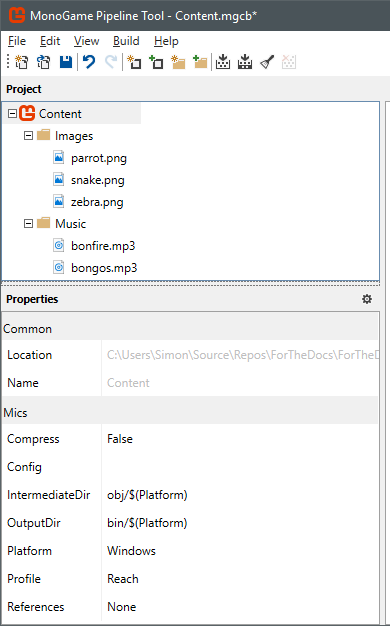Viewport: 390px width, 626px height.
Task: Click the greyed-out Redo arrow
Action: (111, 62)
